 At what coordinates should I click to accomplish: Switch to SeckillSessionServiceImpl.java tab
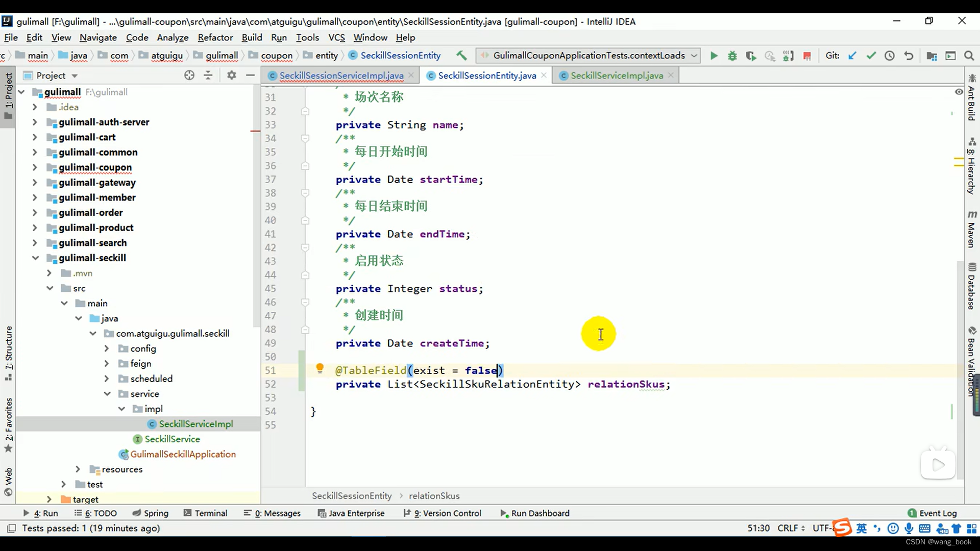pos(341,76)
